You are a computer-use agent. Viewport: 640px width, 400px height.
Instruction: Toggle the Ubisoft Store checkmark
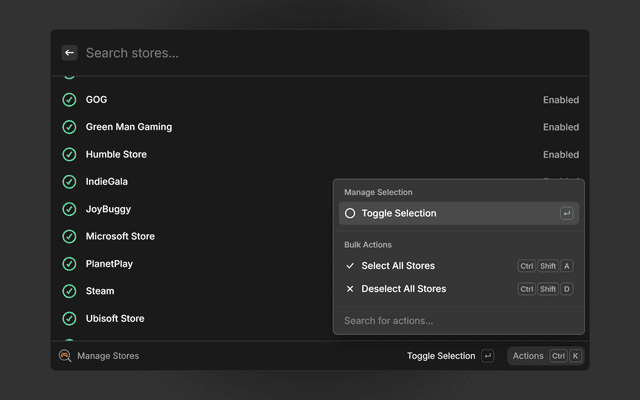(69, 318)
